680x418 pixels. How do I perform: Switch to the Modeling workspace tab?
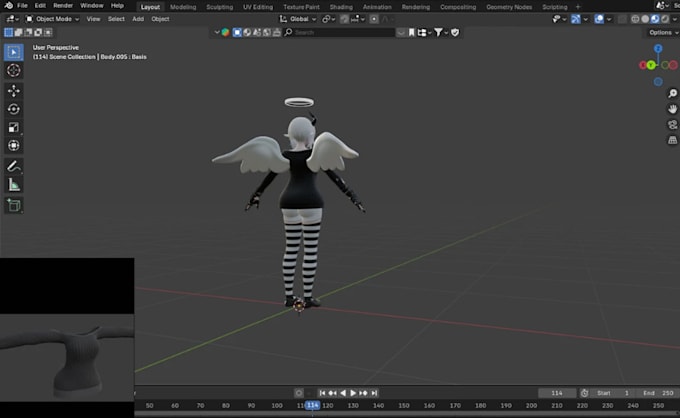183,7
